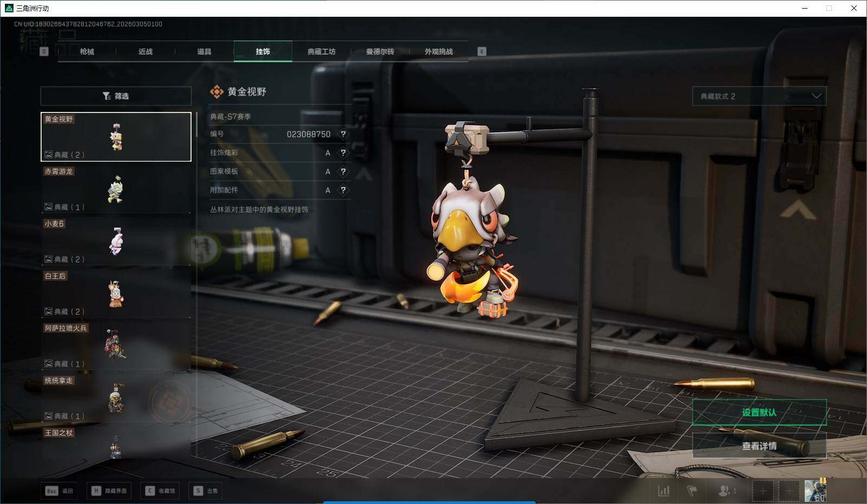Select the 白王后 charm in list

point(116,294)
